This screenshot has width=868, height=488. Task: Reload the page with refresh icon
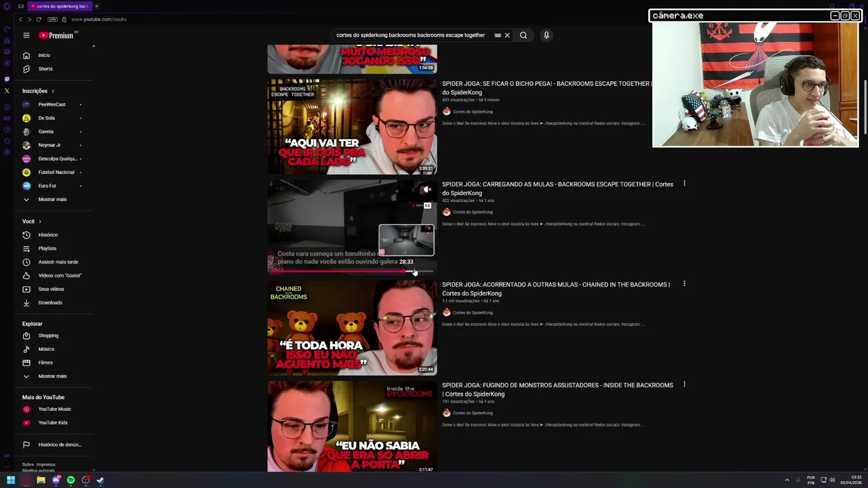(39, 19)
